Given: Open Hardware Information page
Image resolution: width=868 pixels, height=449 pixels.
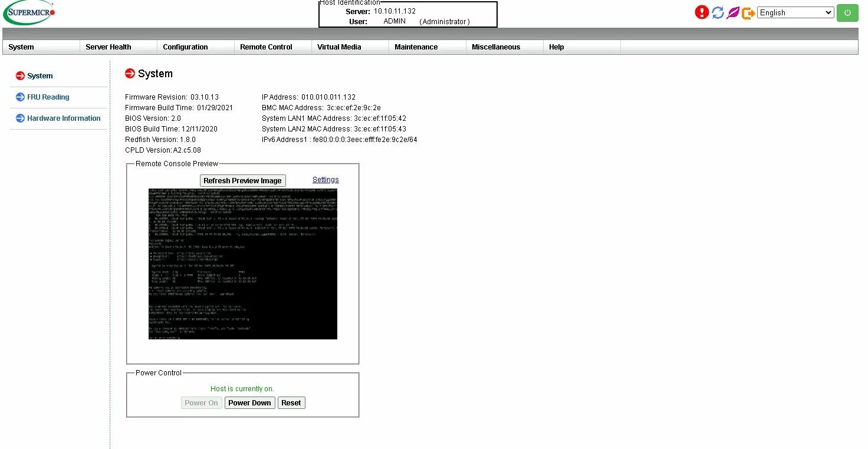Looking at the screenshot, I should tap(64, 118).
